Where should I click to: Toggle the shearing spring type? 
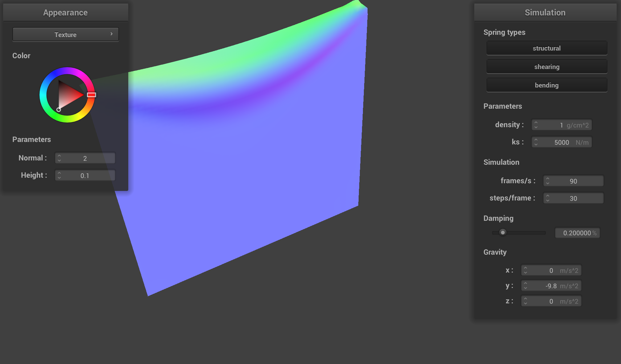[547, 67]
